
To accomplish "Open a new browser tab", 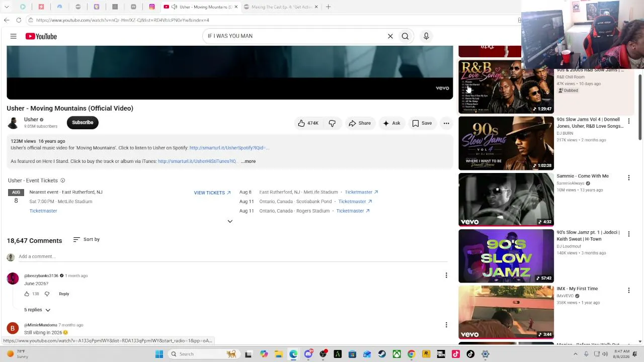I will (x=328, y=7).
